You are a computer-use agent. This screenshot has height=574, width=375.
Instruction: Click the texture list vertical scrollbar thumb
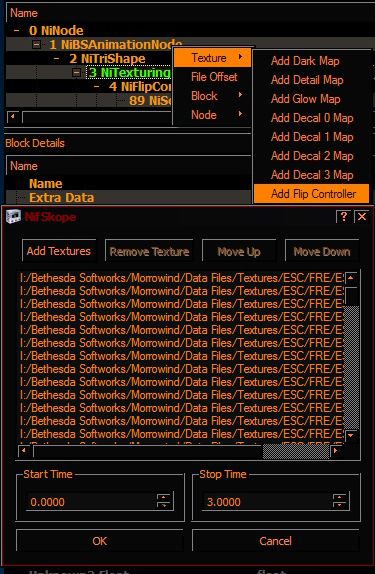coord(351,296)
